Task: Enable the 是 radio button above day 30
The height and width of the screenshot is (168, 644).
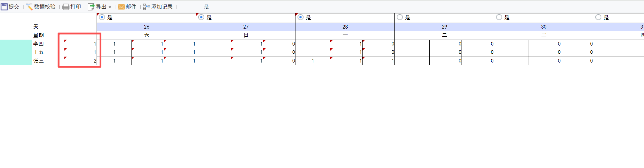Action: pos(499,17)
